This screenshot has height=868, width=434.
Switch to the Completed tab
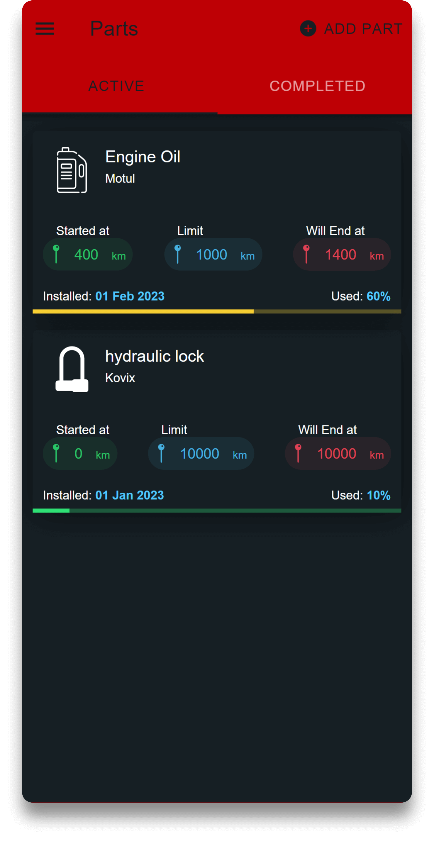pos(317,86)
